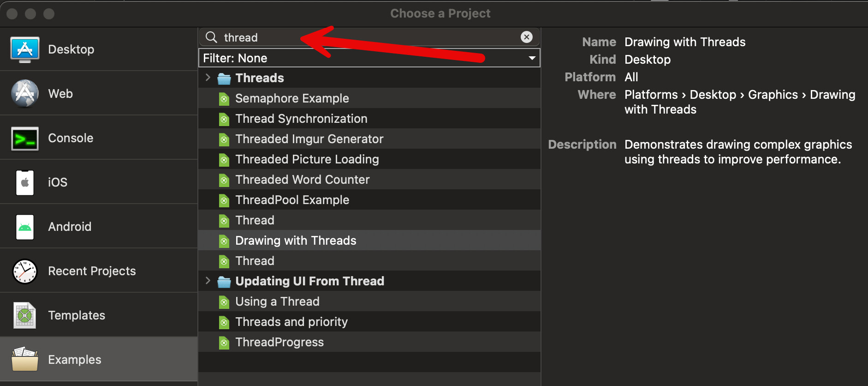868x386 pixels.
Task: Select the Web compass icon
Action: pos(25,94)
